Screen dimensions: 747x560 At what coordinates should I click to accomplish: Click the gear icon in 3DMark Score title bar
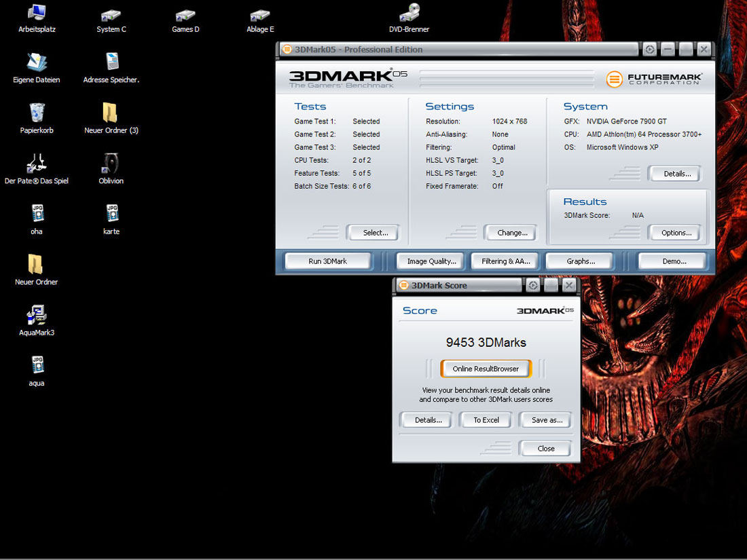click(532, 285)
